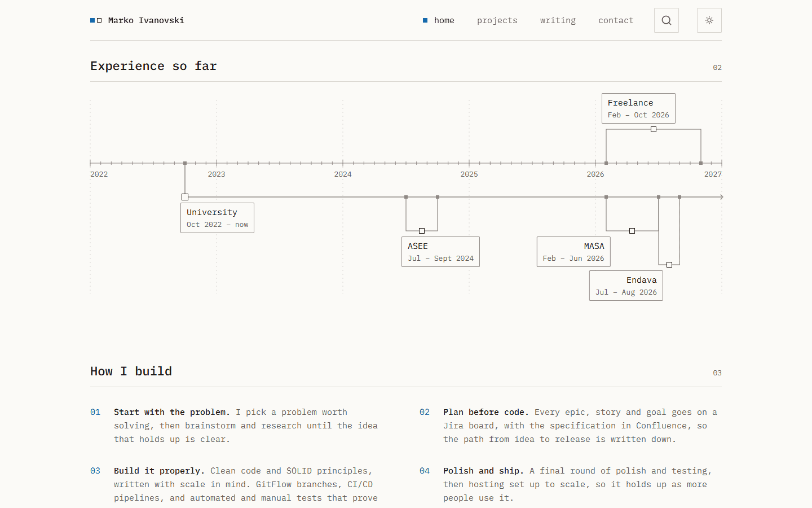This screenshot has width=812, height=508.
Task: Open the writing nav link
Action: pyautogui.click(x=558, y=20)
